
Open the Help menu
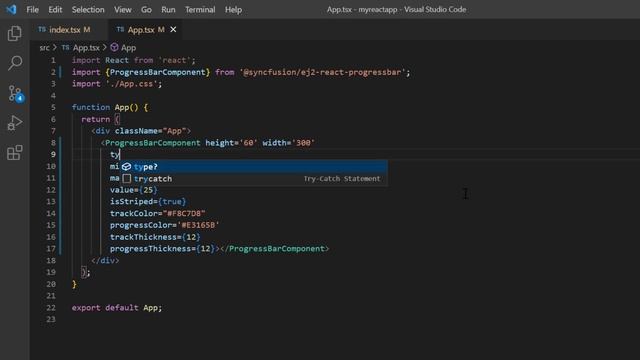click(233, 9)
